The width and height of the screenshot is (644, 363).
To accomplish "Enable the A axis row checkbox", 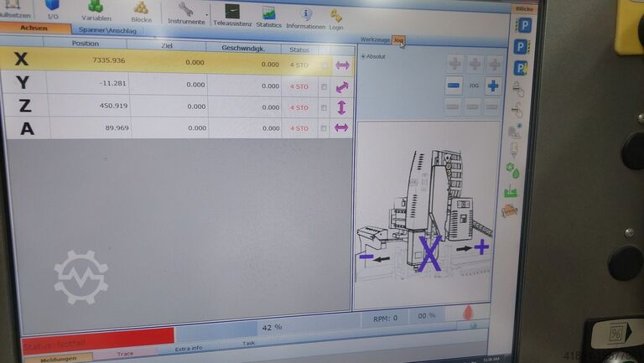I will [325, 127].
